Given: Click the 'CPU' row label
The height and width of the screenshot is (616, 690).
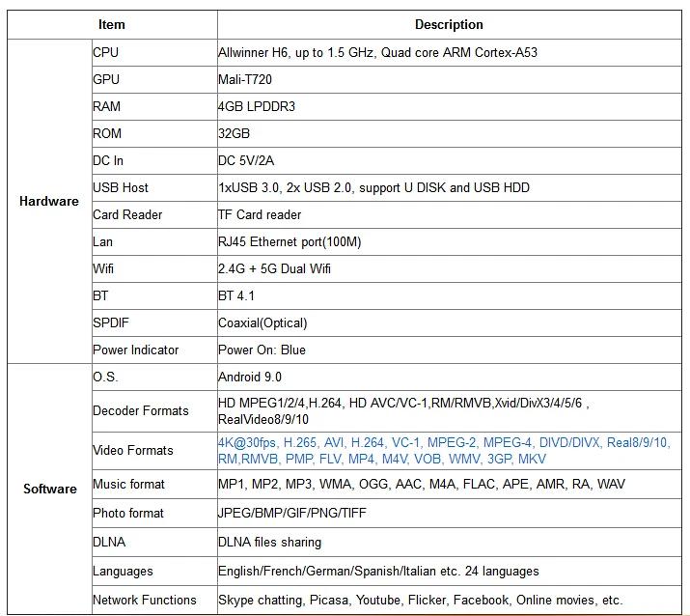Looking at the screenshot, I should point(105,52).
